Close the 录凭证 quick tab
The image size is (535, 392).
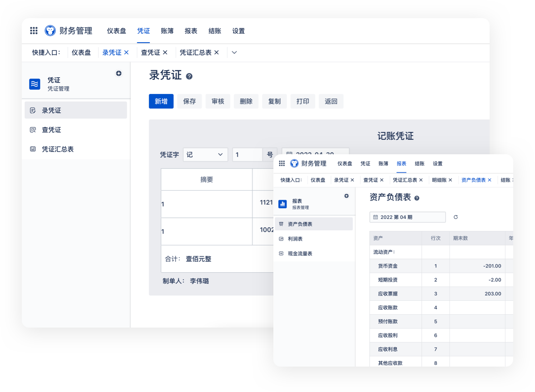tap(126, 53)
